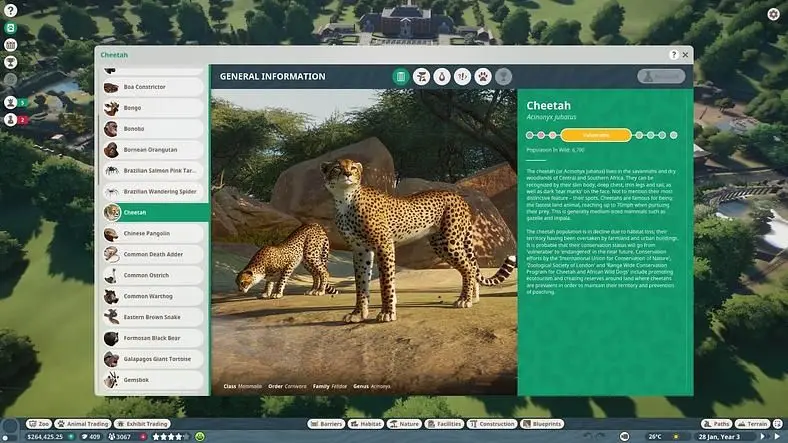The height and width of the screenshot is (443, 788).
Task: Select Brazilian Wandering Spider entry
Action: pos(153,192)
